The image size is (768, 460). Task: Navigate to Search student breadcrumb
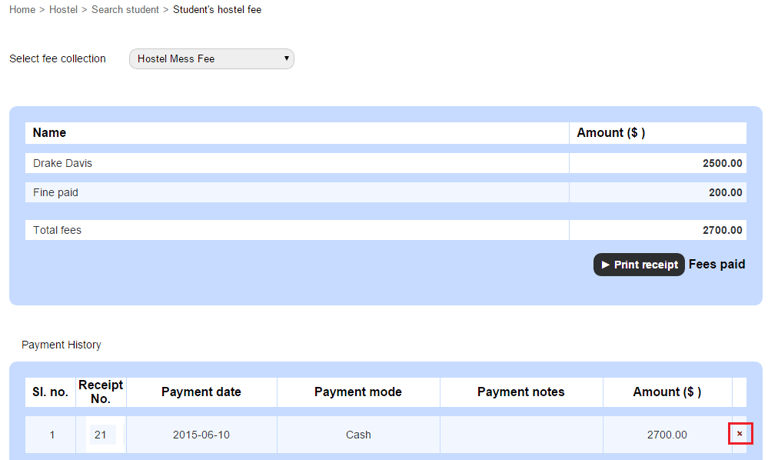125,9
